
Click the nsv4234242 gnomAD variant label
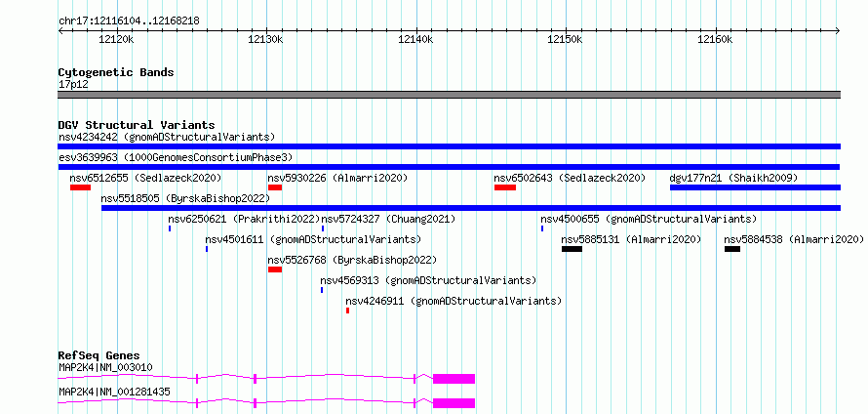pyautogui.click(x=167, y=137)
